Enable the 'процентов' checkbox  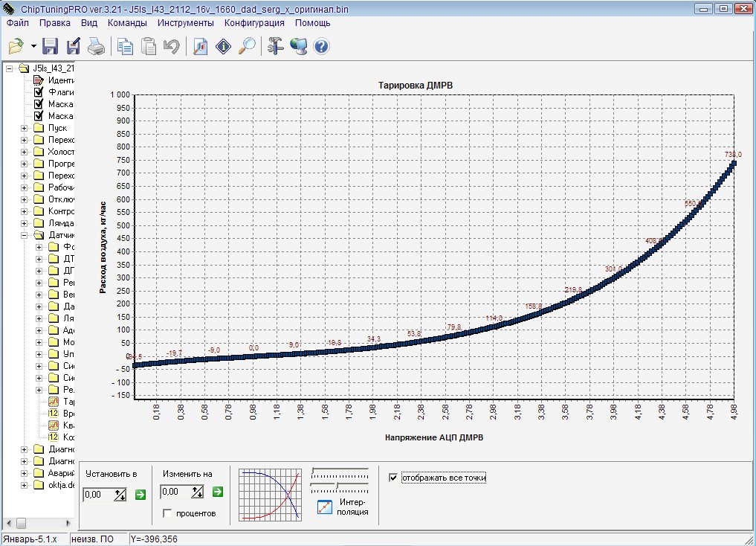tap(167, 513)
